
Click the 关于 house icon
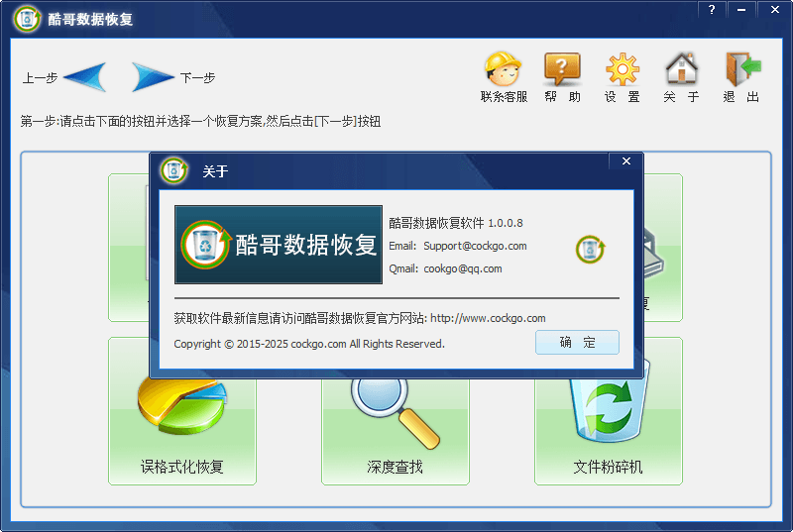tap(681, 69)
